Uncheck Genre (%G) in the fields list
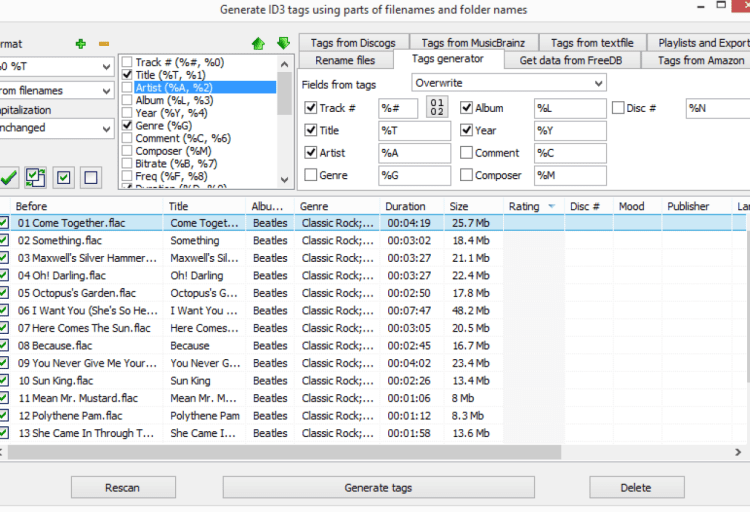 coord(127,125)
